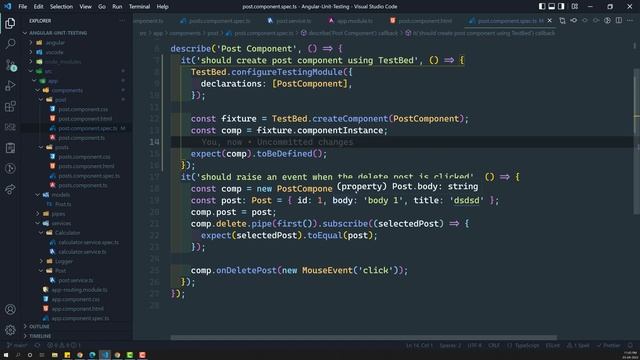The width and height of the screenshot is (640, 360).
Task: Switch to the posts.component.spec.ts tab
Action: point(215,20)
